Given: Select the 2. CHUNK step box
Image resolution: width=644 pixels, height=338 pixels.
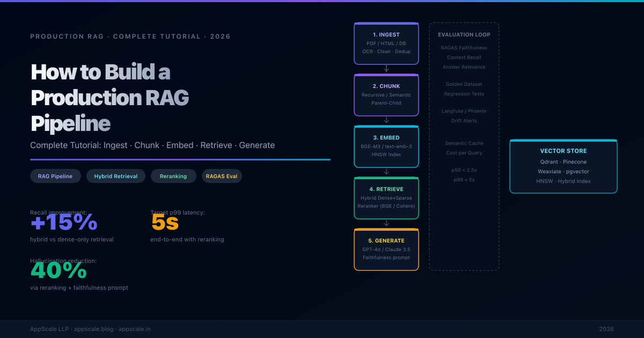Looking at the screenshot, I should click(x=386, y=95).
